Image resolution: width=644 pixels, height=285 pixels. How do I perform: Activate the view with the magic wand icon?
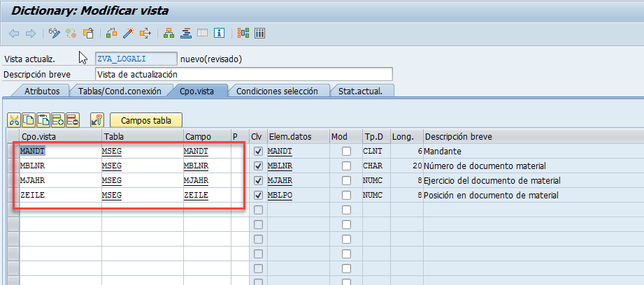coord(129,34)
